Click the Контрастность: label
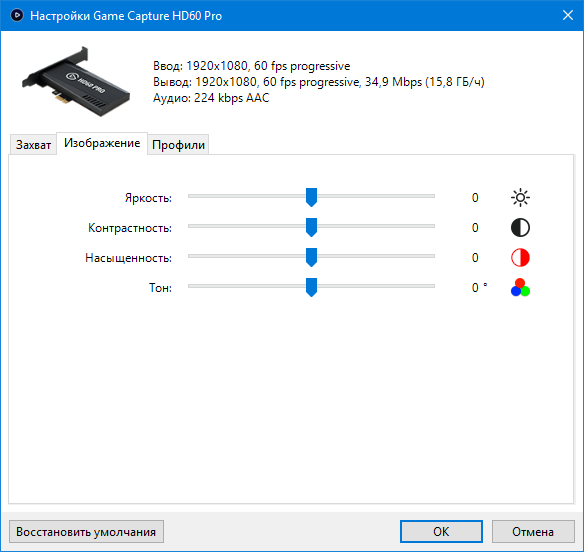Screen dimensions: 584x552 pos(130,228)
